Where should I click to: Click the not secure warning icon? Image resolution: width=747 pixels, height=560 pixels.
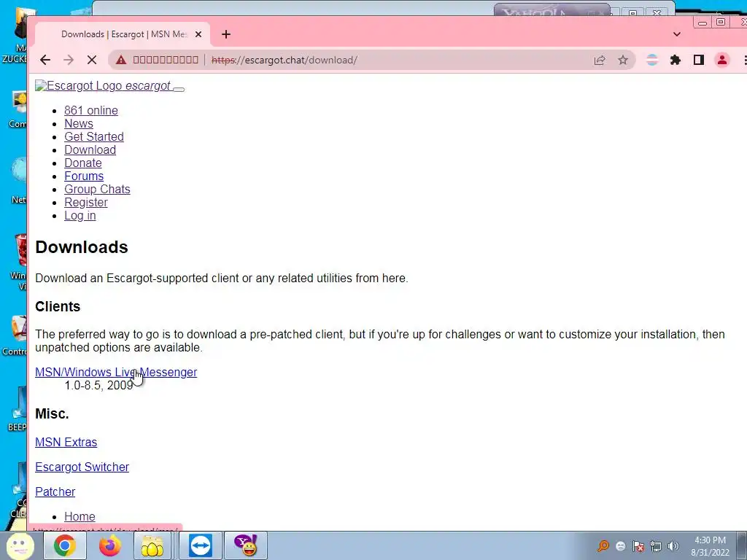(x=121, y=60)
